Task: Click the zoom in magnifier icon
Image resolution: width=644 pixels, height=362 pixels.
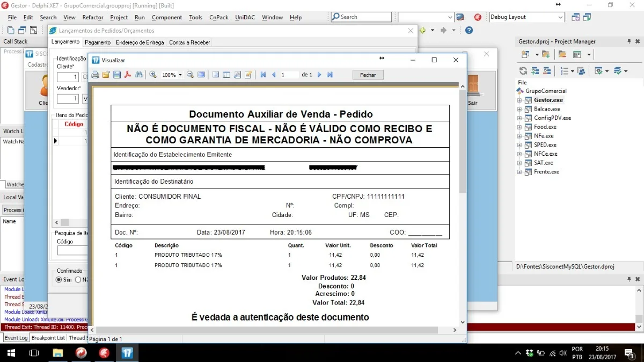Action: tap(153, 75)
